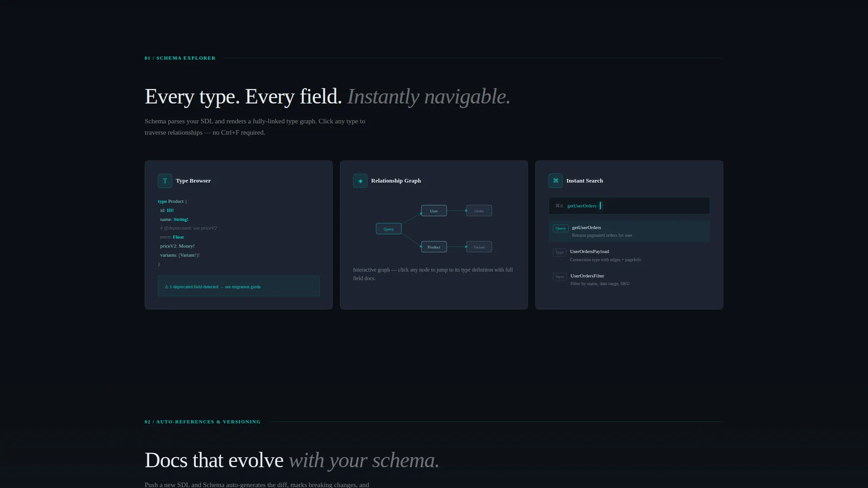868x488 pixels.
Task: Click the Relationship Graph diamond icon
Action: click(x=360, y=181)
